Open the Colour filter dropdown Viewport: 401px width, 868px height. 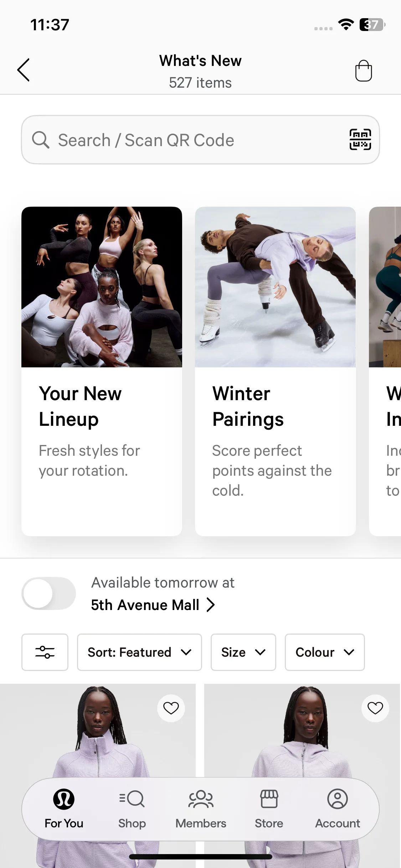click(x=325, y=652)
